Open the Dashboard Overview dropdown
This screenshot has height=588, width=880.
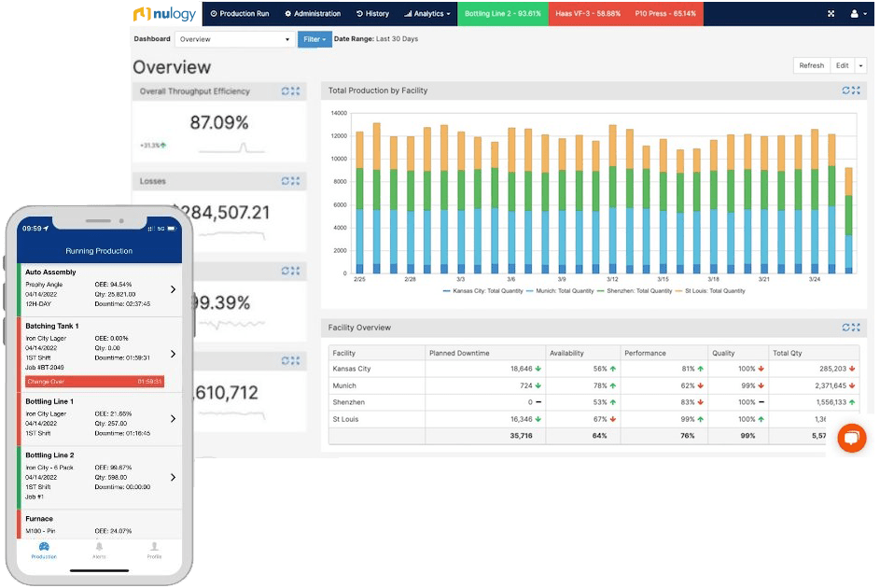click(234, 39)
